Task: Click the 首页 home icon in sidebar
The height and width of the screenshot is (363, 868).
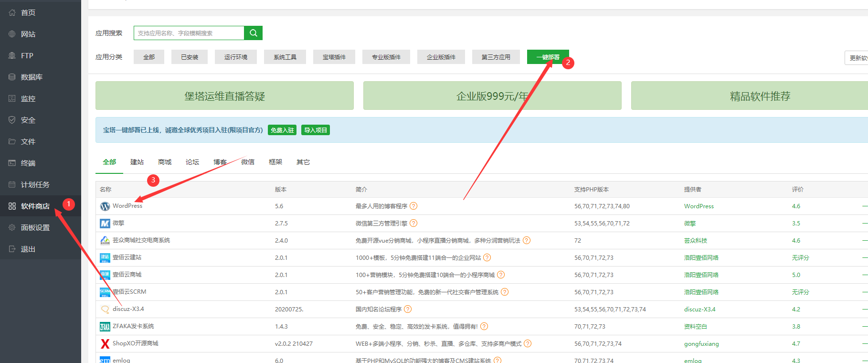Action: click(12, 12)
